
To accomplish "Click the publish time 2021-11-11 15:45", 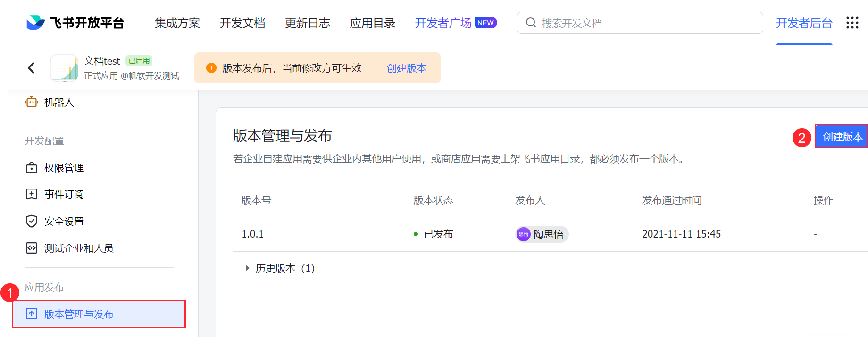I will click(682, 234).
